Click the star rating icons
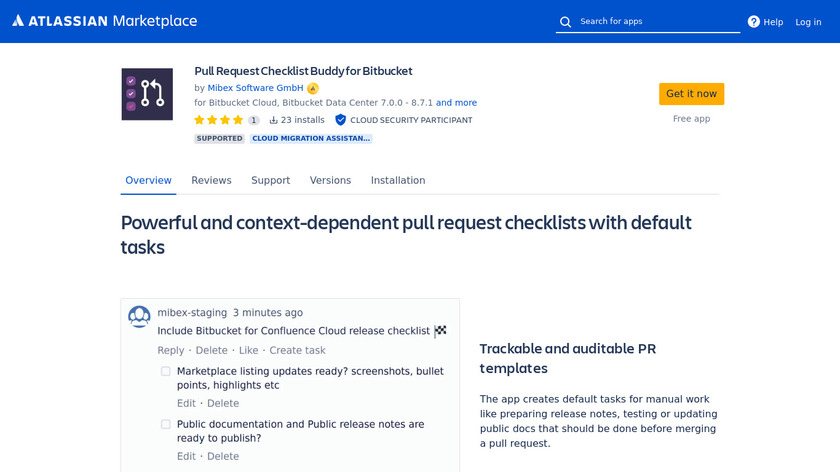Image resolution: width=840 pixels, height=472 pixels. click(219, 120)
